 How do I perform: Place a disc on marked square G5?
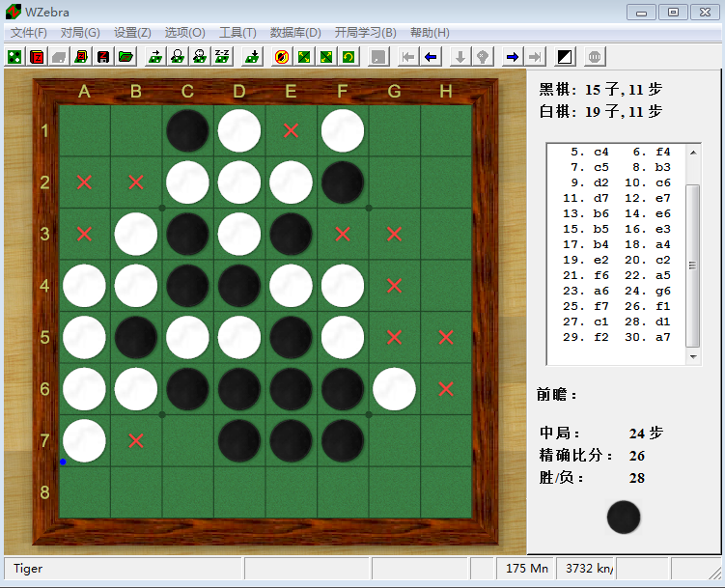point(395,338)
